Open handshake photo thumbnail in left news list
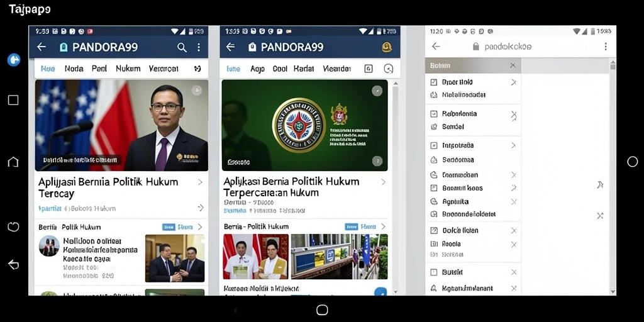This screenshot has height=322, width=644. tap(175, 258)
